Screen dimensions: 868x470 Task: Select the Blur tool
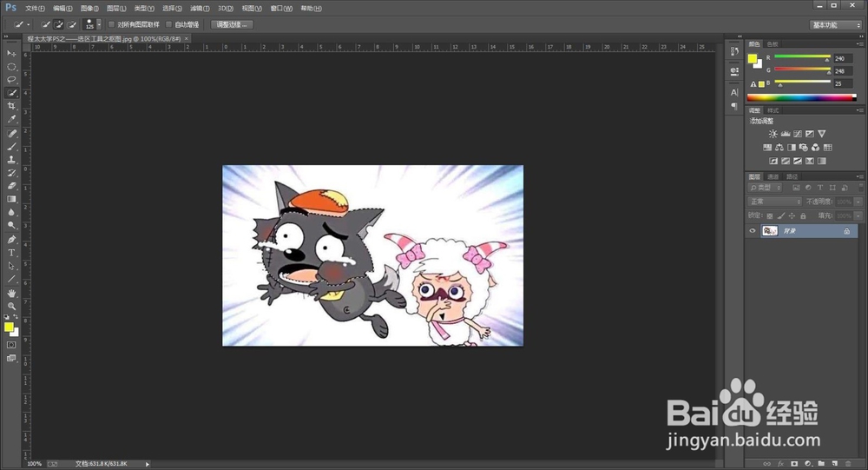pyautogui.click(x=11, y=212)
